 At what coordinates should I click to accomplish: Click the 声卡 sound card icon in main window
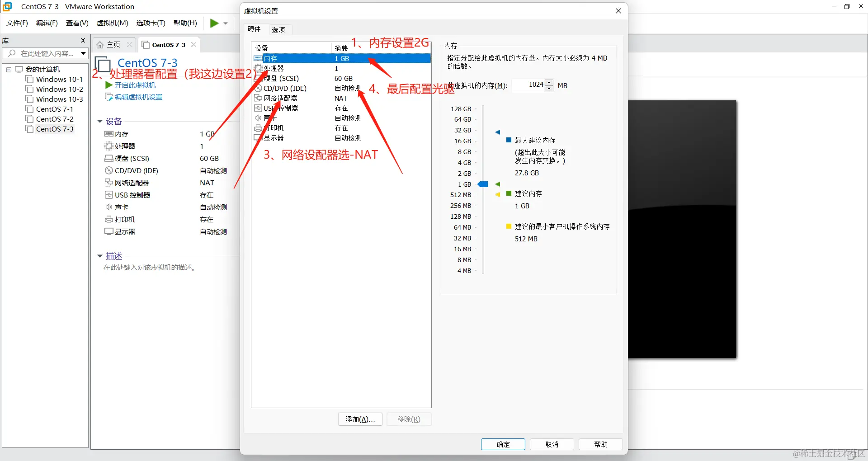coord(108,207)
